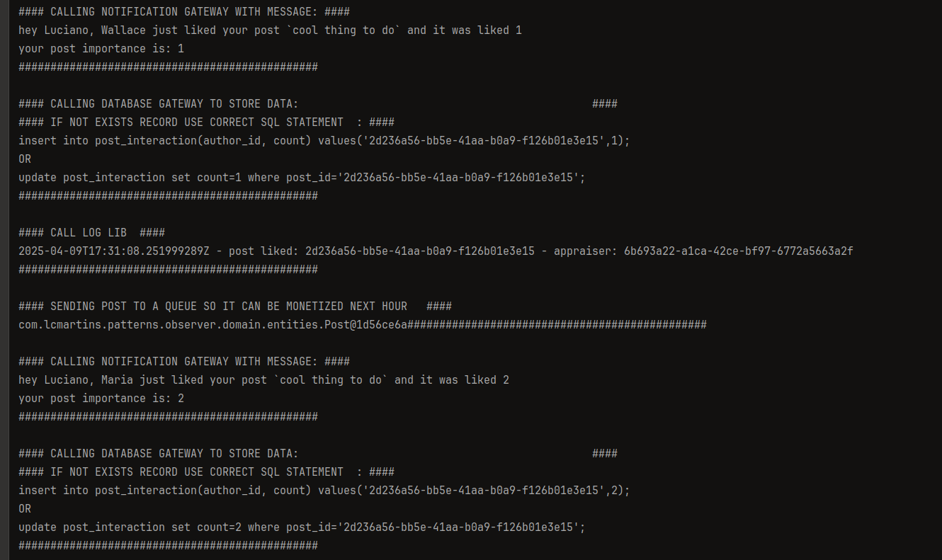Click the appraiser UUID starting with 6b693a22
The height and width of the screenshot is (560, 942).
point(738,251)
